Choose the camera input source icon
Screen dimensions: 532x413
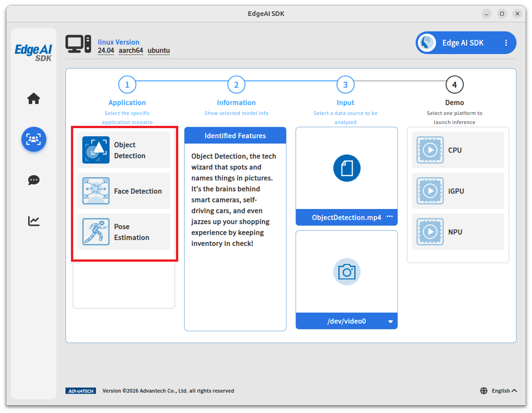tap(347, 272)
